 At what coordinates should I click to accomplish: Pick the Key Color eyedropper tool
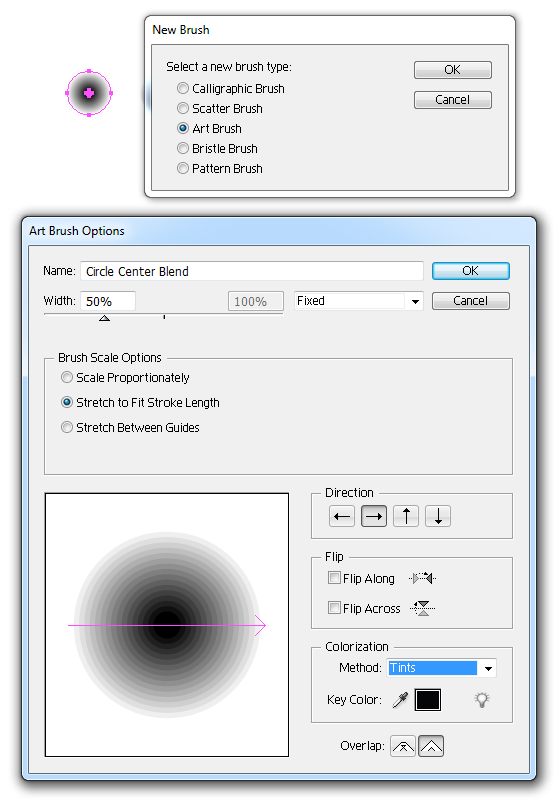[x=400, y=700]
